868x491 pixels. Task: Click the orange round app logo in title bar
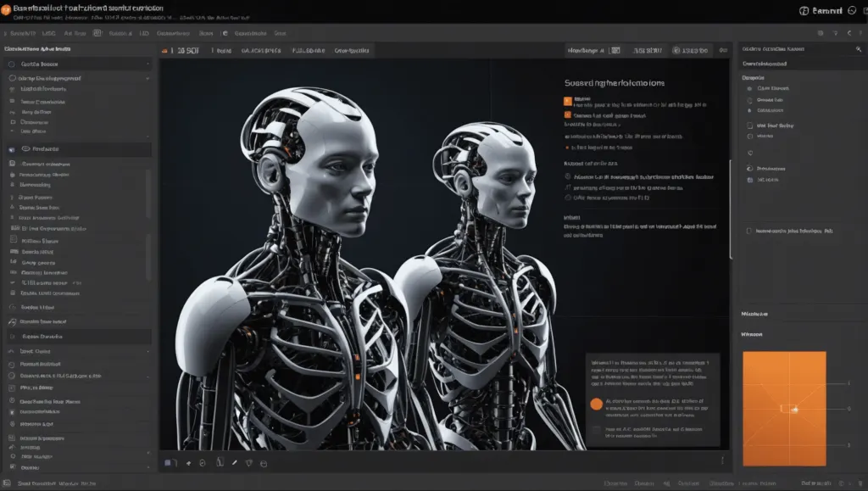pos(6,10)
